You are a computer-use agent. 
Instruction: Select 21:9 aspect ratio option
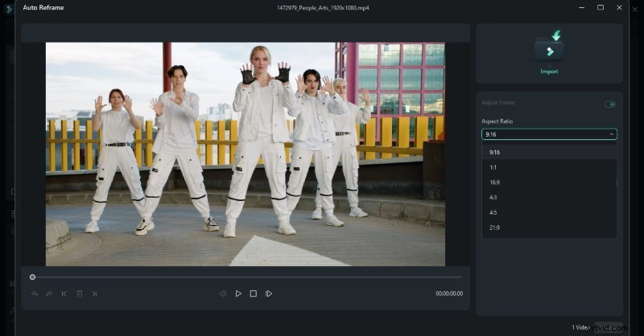549,227
